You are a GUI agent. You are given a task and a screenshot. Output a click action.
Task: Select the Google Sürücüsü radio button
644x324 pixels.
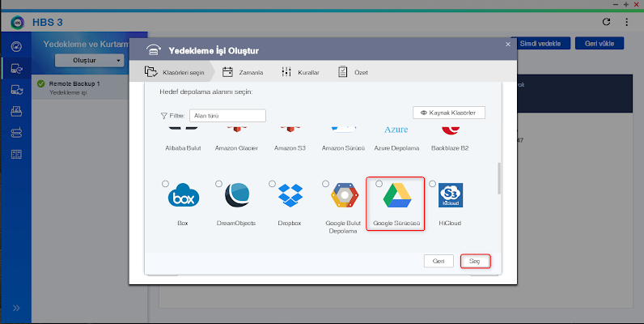(x=379, y=184)
